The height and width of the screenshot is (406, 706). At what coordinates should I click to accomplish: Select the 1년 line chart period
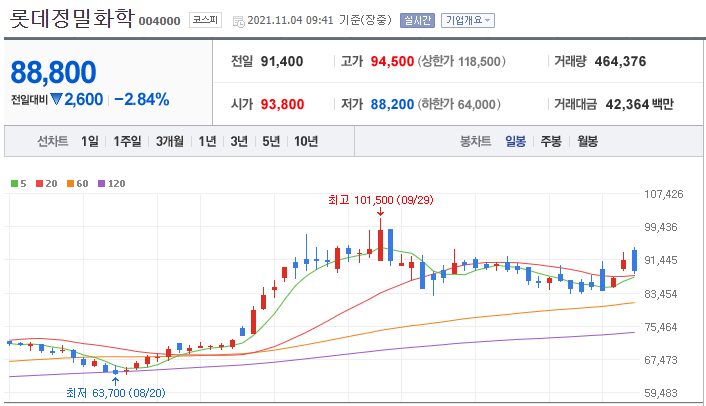[x=208, y=141]
